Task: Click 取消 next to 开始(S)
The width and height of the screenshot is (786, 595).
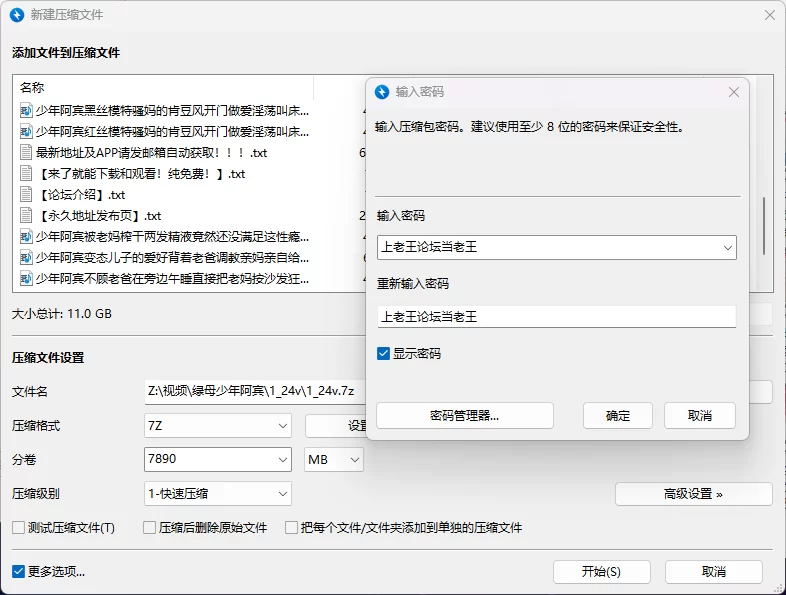Action: (714, 571)
